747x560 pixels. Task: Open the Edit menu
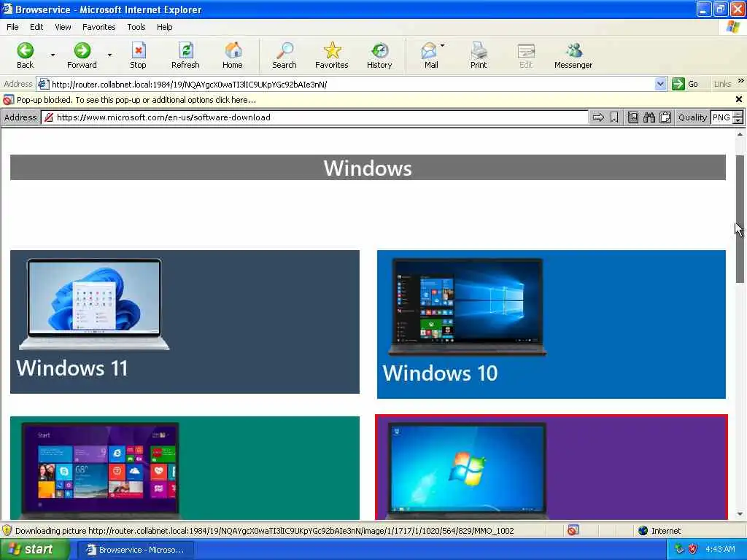(36, 27)
